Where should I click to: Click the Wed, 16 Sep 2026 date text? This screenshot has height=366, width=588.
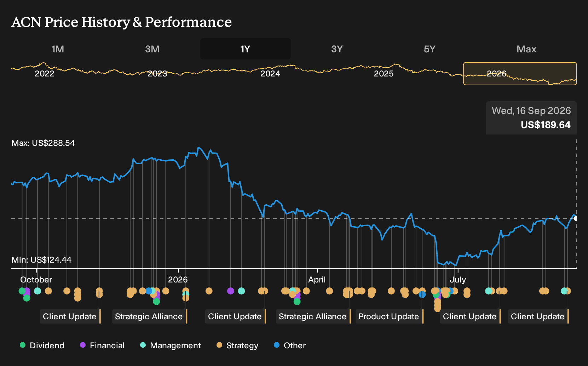pos(531,111)
